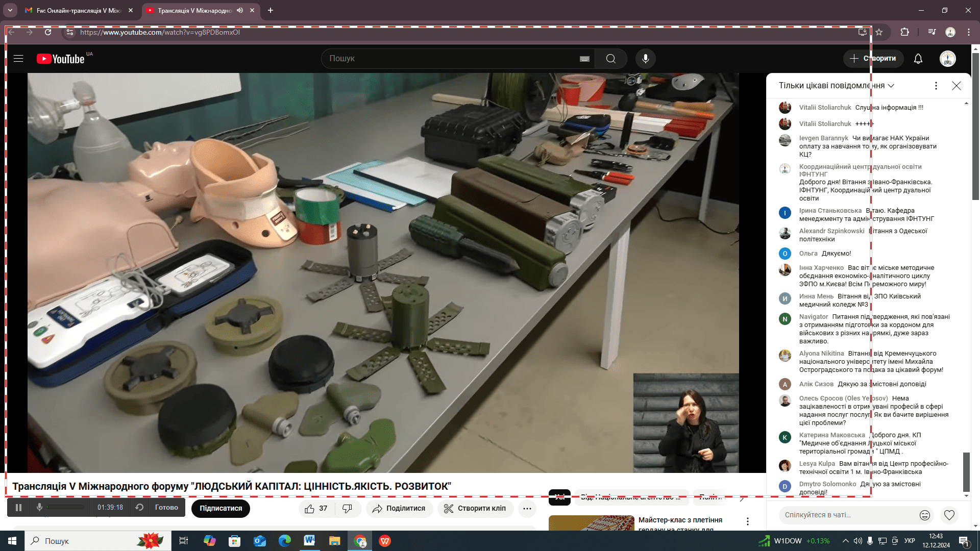Expand the 'Тільки цікаві повідомлення' chat filter

pyautogui.click(x=837, y=86)
